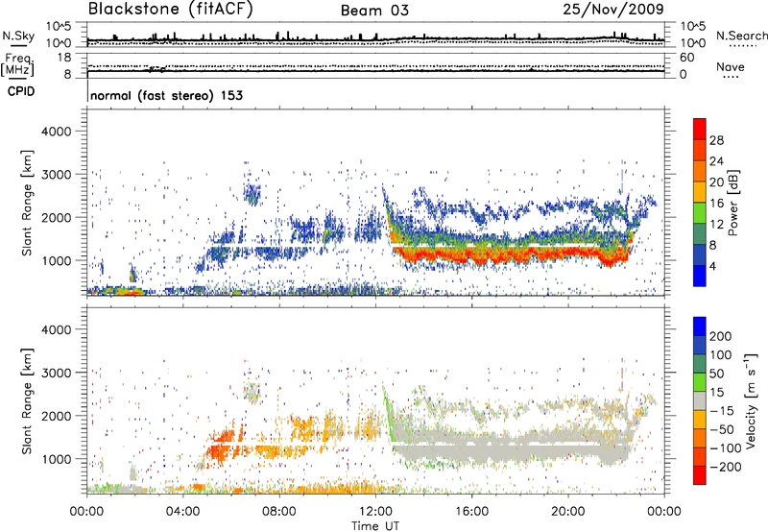This screenshot has height=532, width=768.
Task: Click the right-side '10^5' noise tick
Action: click(693, 27)
